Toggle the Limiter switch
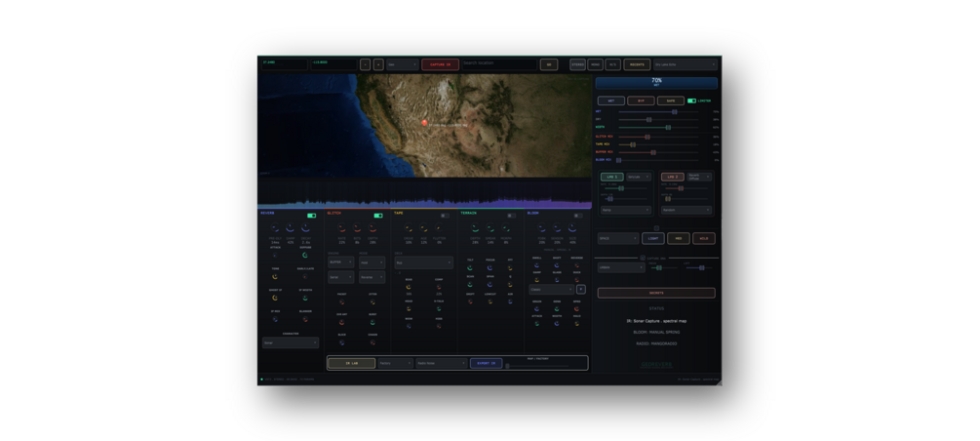980x441 pixels. click(x=691, y=100)
